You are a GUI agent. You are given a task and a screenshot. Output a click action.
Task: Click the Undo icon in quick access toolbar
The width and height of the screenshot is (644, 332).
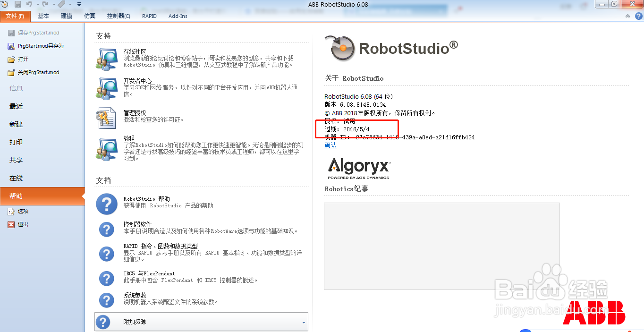28,4
